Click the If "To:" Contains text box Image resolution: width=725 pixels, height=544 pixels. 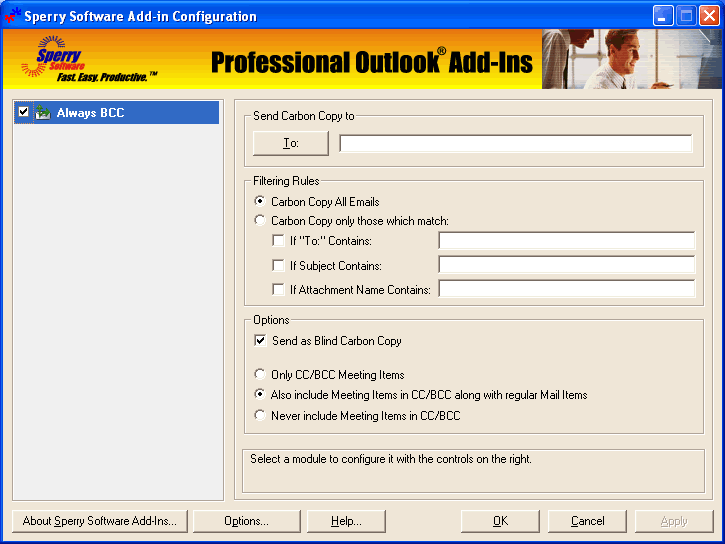point(566,240)
